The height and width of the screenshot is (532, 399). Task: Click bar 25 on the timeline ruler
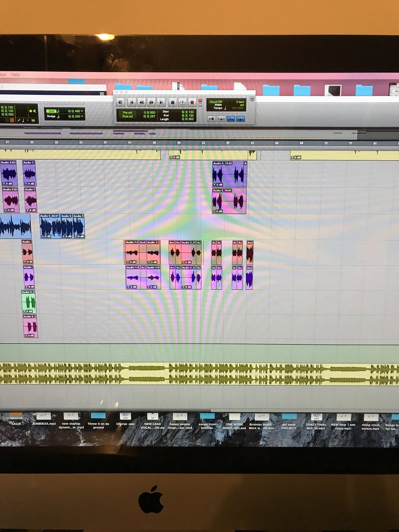click(x=31, y=142)
